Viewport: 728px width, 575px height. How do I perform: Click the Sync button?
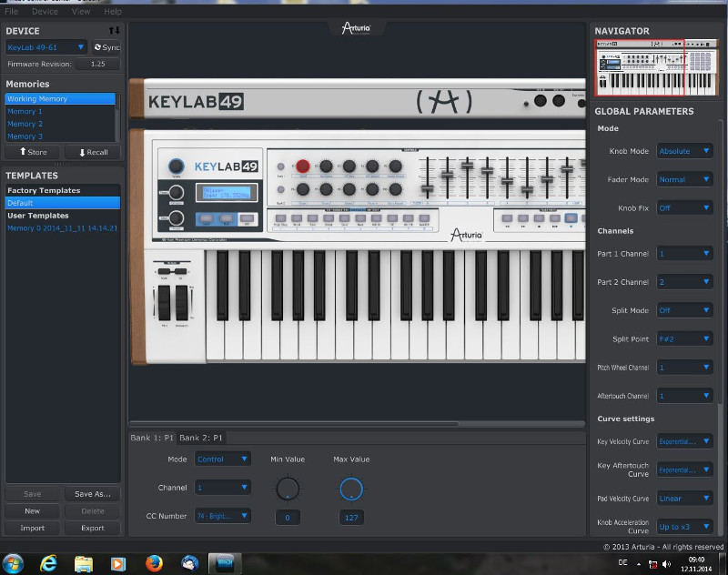[106, 47]
